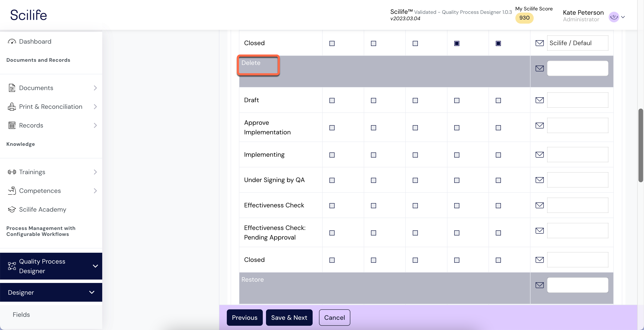Click the Restore row text input
This screenshot has height=330, width=644.
(x=578, y=285)
